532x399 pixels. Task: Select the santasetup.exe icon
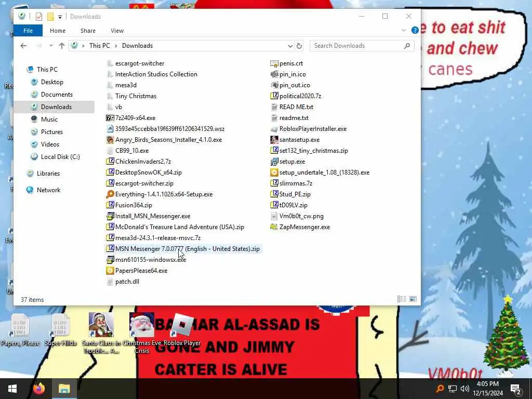point(274,139)
